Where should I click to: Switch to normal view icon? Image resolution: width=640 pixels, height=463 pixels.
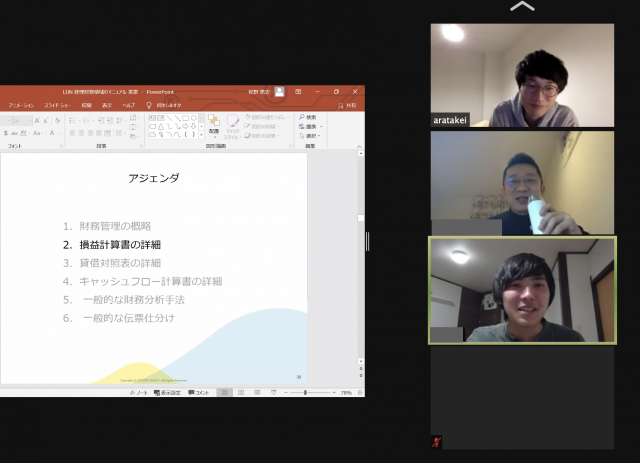(x=224, y=392)
